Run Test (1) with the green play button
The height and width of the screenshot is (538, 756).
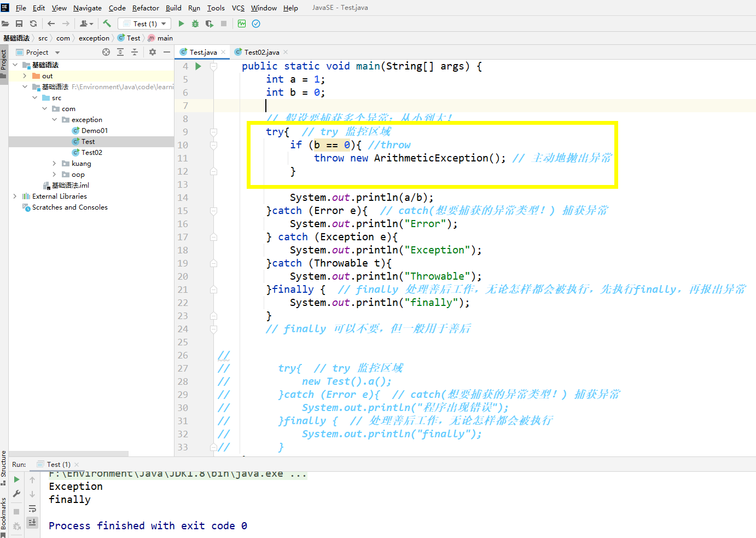click(181, 24)
